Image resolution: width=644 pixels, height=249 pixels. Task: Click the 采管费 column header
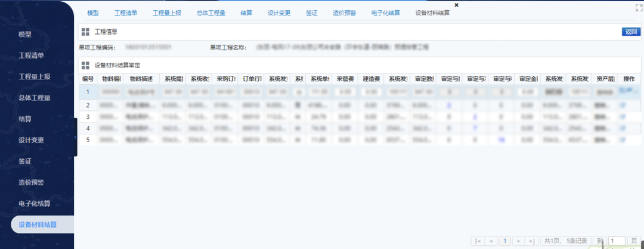[345, 79]
